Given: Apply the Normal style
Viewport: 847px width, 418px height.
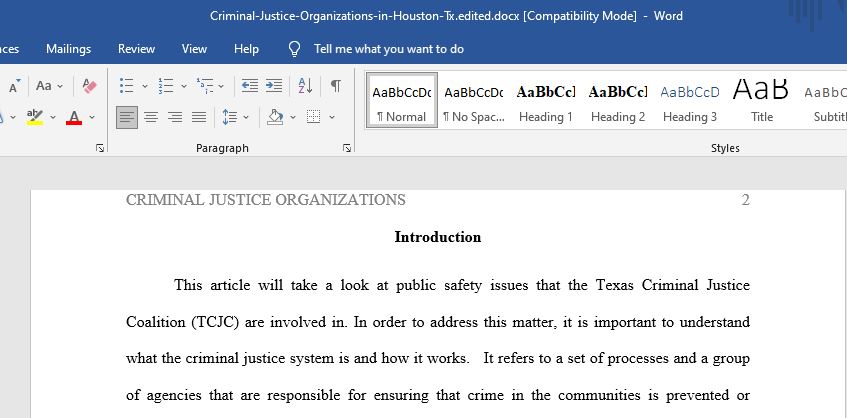Looking at the screenshot, I should click(402, 100).
